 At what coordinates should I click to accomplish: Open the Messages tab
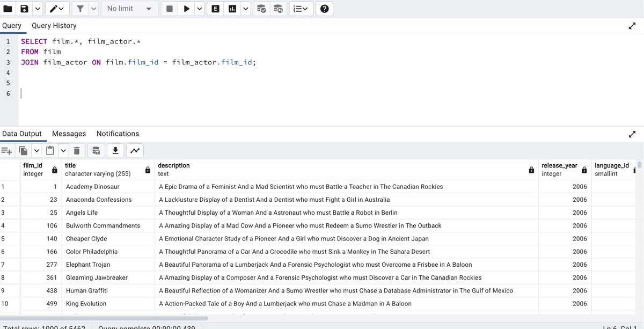pyautogui.click(x=69, y=134)
